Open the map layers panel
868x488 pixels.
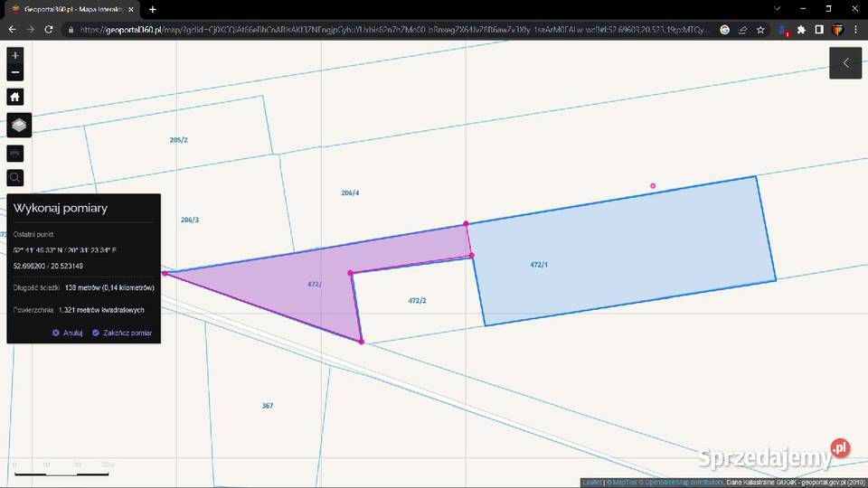pyautogui.click(x=18, y=125)
